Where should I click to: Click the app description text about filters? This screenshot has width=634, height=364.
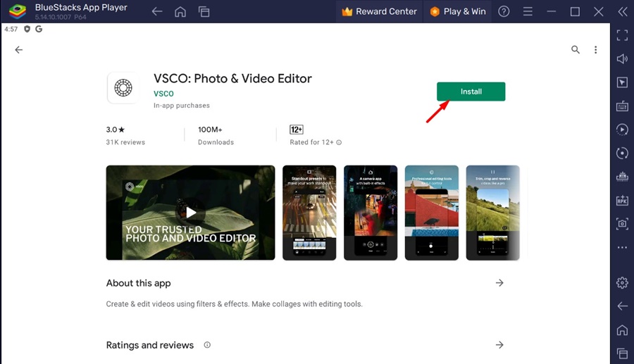(x=234, y=304)
